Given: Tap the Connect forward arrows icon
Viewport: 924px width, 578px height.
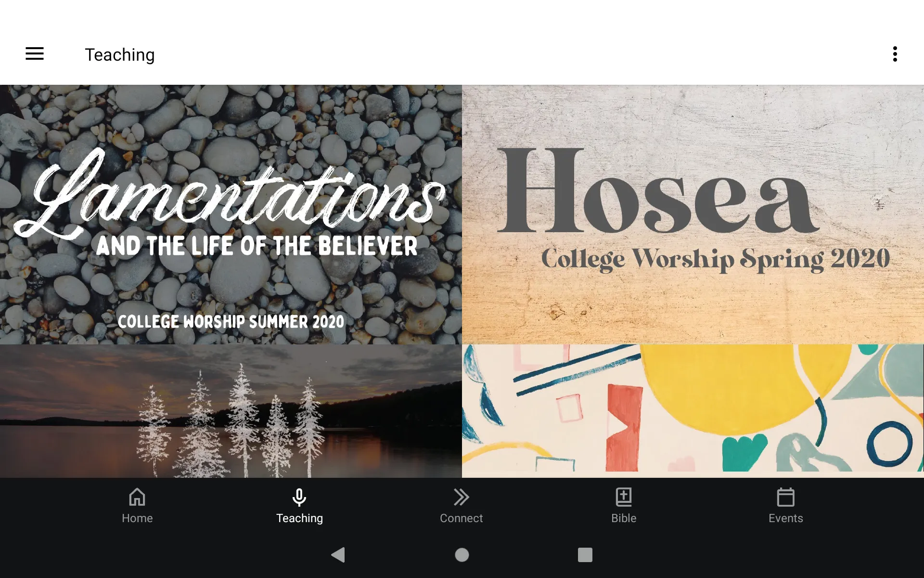Looking at the screenshot, I should click(461, 498).
